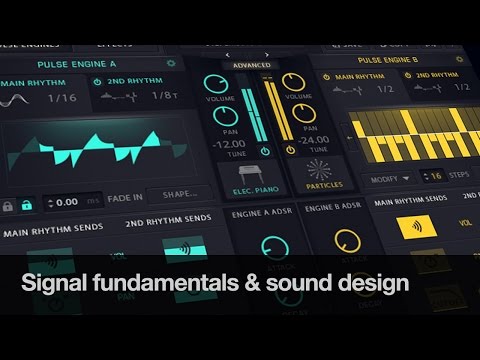Click Engine A Main Rhythm Sends label
Image resolution: width=480 pixels, height=360 pixels.
tap(53, 230)
